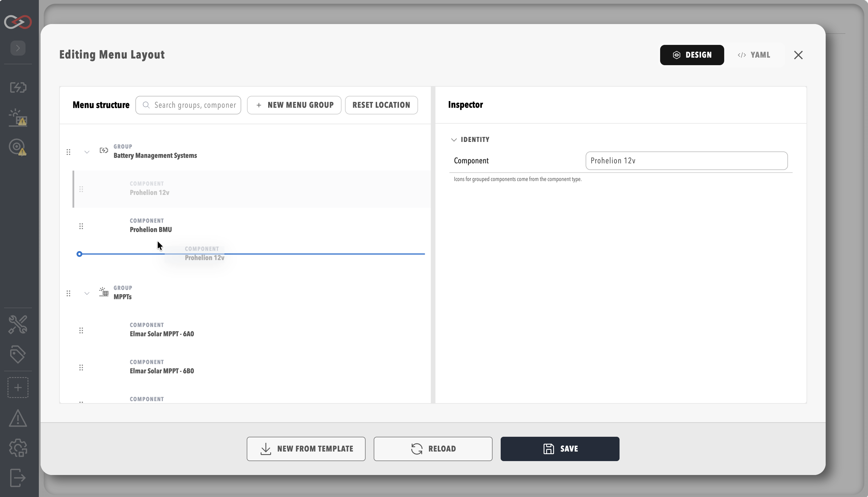Open the tags icon in sidebar
This screenshot has width=868, height=497.
tap(18, 354)
